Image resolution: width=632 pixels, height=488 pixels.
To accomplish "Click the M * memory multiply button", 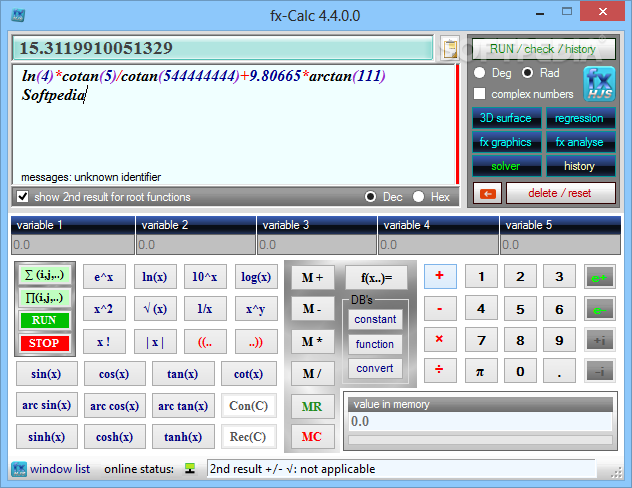I will click(x=313, y=342).
